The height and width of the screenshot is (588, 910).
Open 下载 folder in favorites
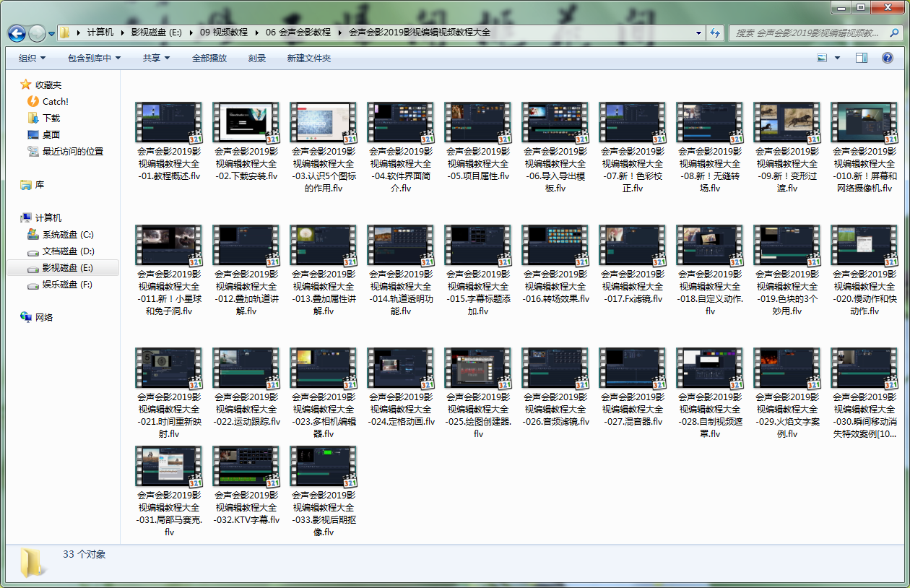43,118
